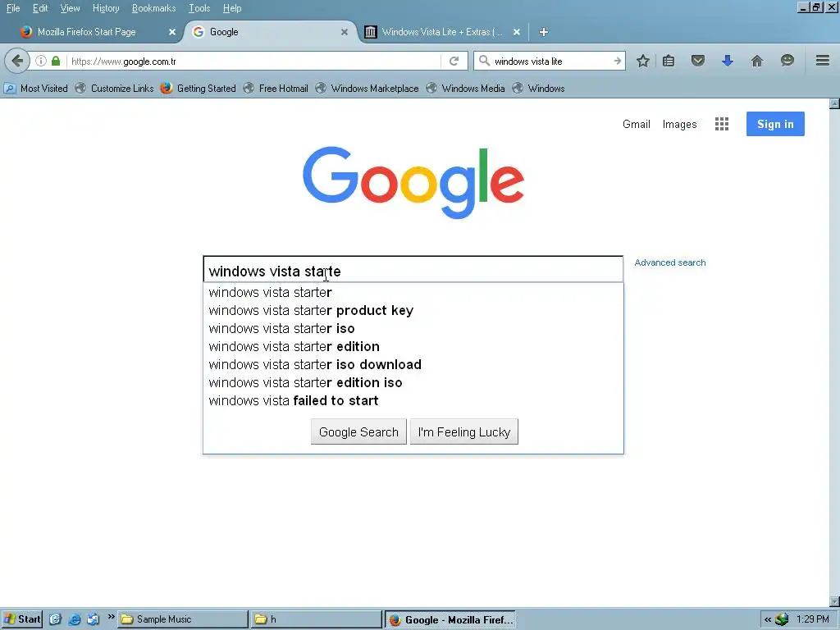Click the Google logo

(x=413, y=183)
